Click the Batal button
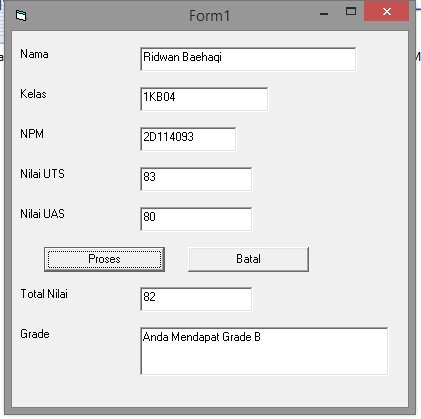This screenshot has width=421, height=419. click(248, 259)
